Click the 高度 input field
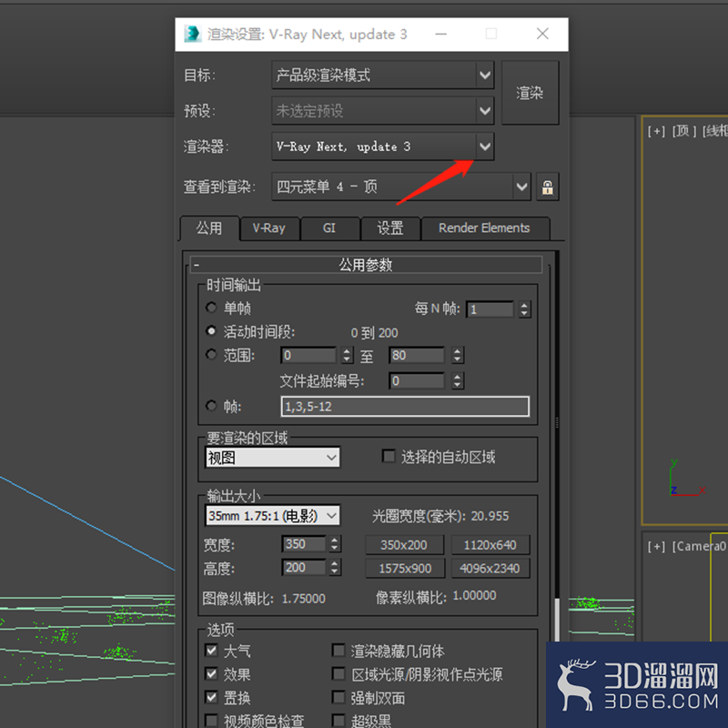Screen dimensions: 728x728 tap(304, 568)
